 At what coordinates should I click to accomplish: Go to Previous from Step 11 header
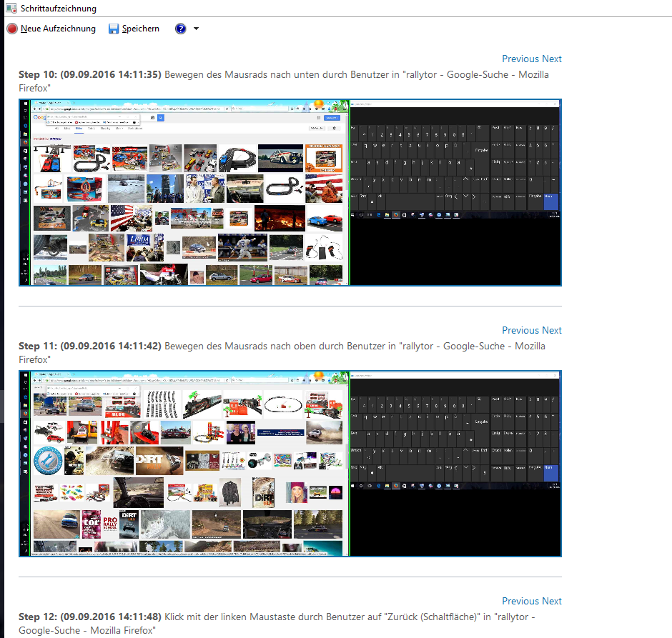click(x=520, y=330)
